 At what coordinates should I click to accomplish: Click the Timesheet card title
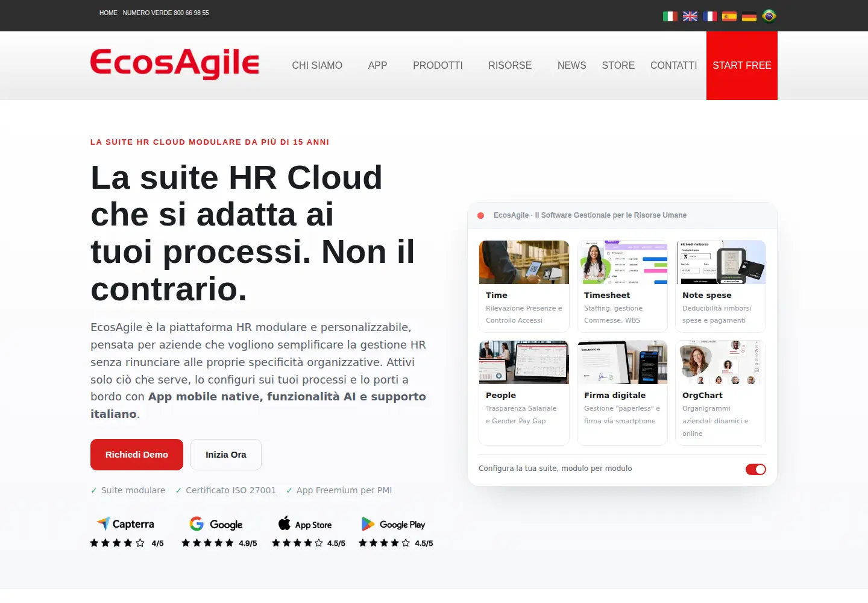click(607, 295)
